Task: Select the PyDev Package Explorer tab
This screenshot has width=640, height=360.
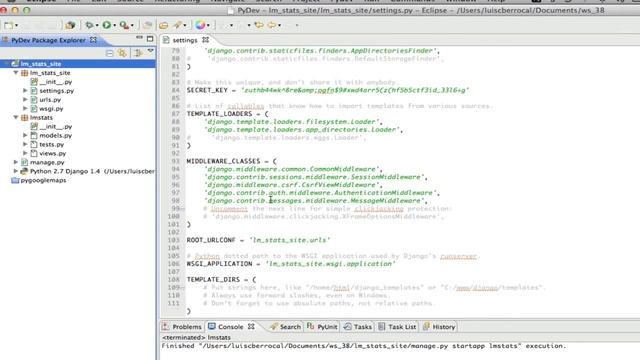Action: [48, 40]
